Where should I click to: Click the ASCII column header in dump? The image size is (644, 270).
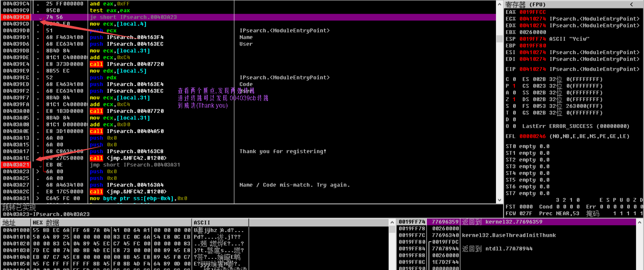click(x=220, y=223)
